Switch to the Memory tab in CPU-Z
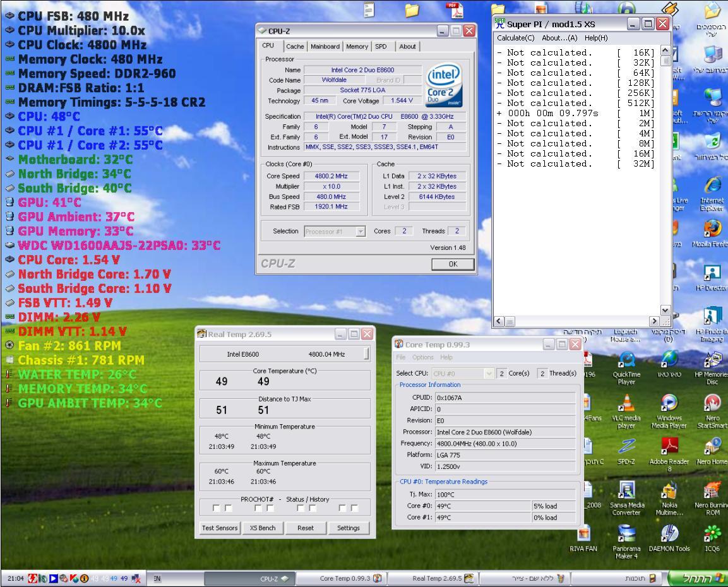 point(357,47)
